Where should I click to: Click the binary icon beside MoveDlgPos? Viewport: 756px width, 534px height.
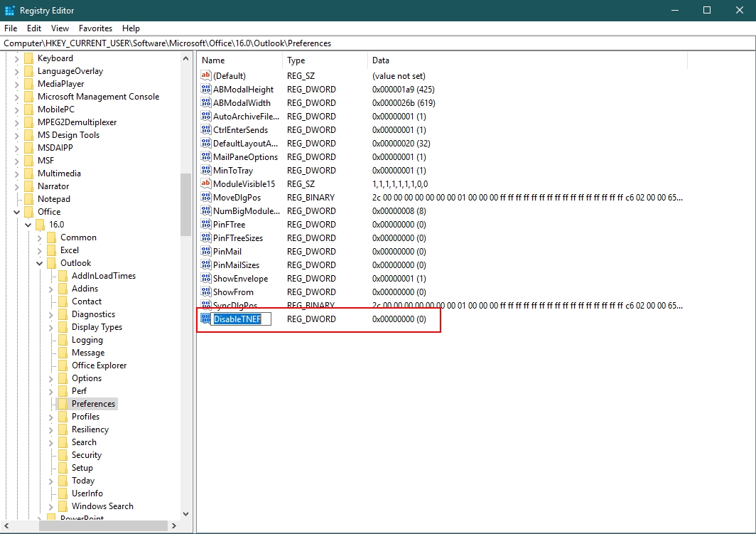click(x=206, y=198)
